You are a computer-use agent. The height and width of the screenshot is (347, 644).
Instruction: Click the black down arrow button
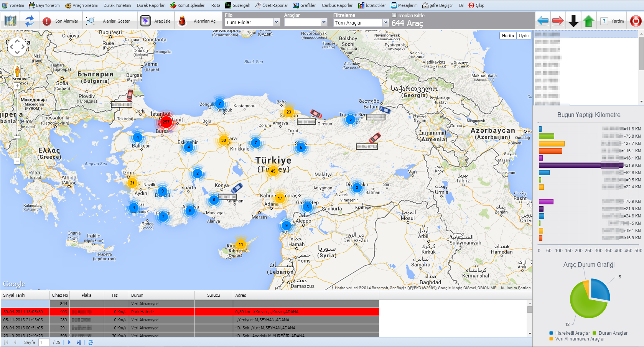pyautogui.click(x=573, y=21)
